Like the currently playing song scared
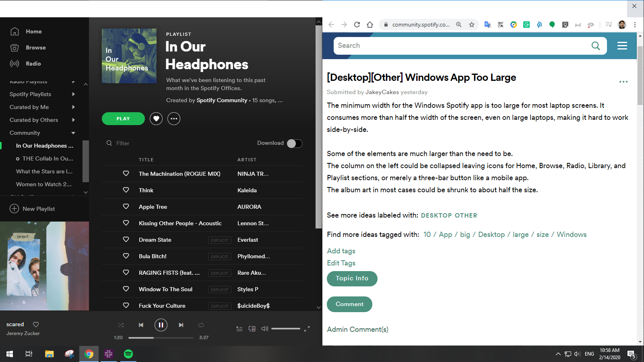This screenshot has width=644, height=362. pyautogui.click(x=36, y=325)
